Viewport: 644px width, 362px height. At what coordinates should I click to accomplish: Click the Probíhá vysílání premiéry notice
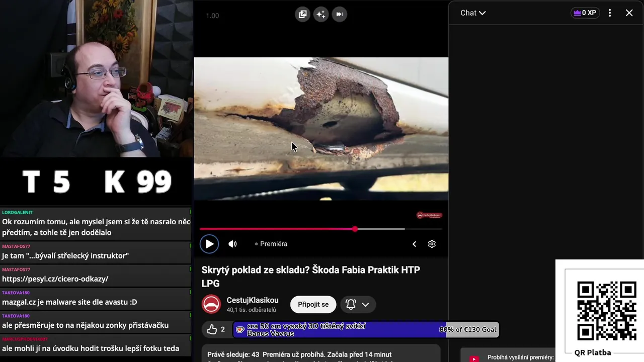click(x=520, y=357)
